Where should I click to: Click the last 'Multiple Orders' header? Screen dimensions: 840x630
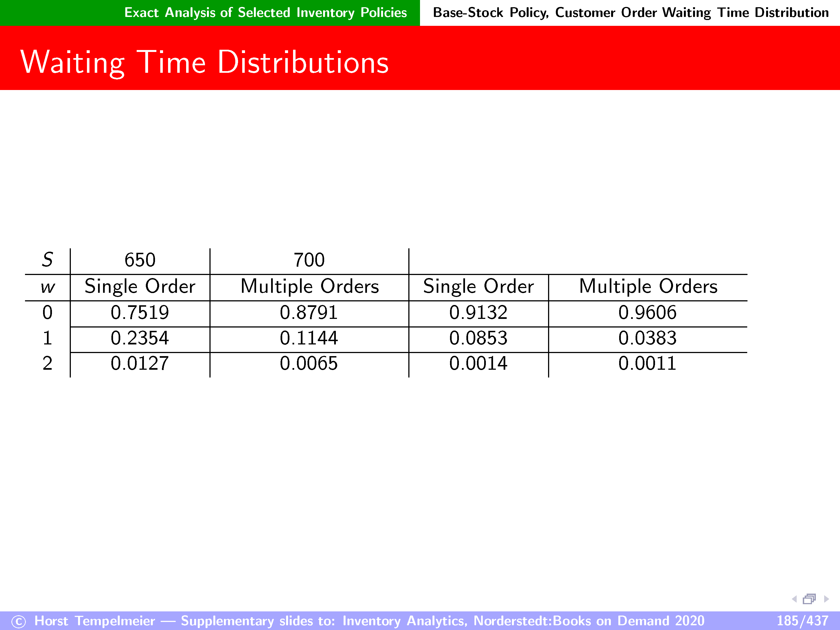[x=648, y=286]
